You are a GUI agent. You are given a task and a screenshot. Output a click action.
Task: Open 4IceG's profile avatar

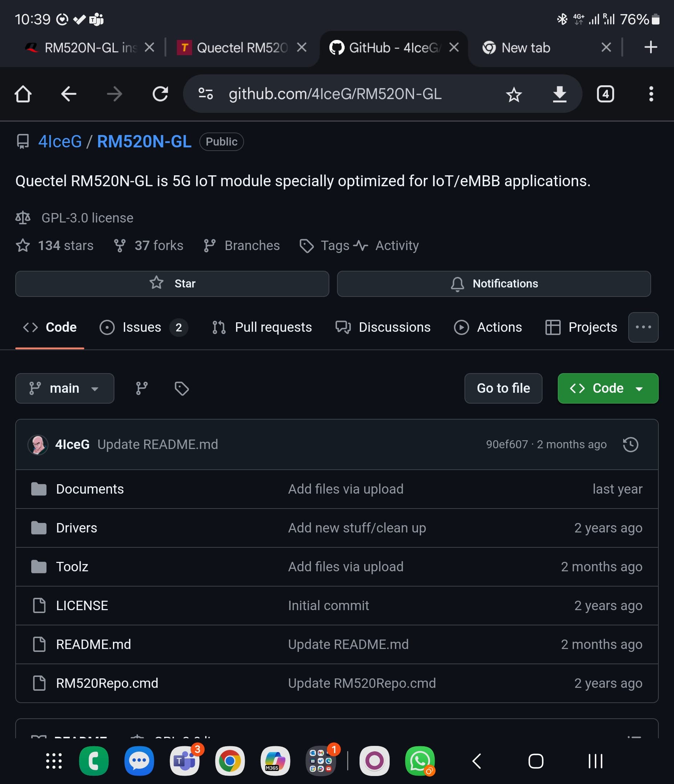pos(38,445)
